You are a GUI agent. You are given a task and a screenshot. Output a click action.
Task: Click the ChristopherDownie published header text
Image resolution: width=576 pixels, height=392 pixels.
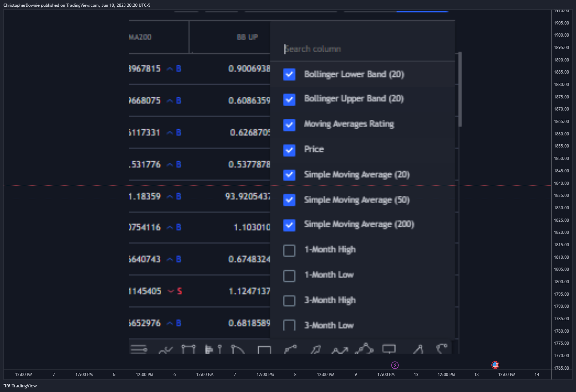point(77,5)
